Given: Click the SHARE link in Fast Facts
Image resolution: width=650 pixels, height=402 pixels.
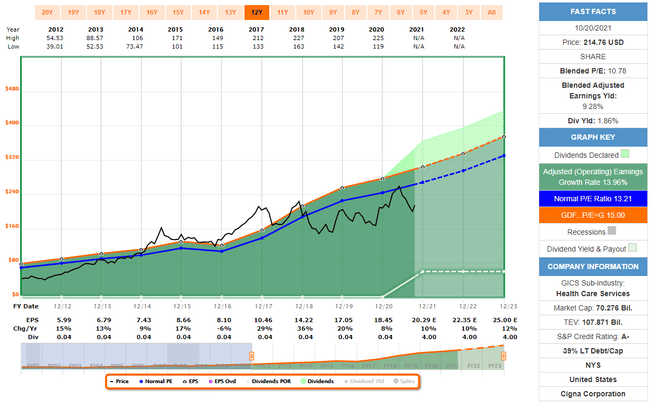Looking at the screenshot, I should coord(594,59).
